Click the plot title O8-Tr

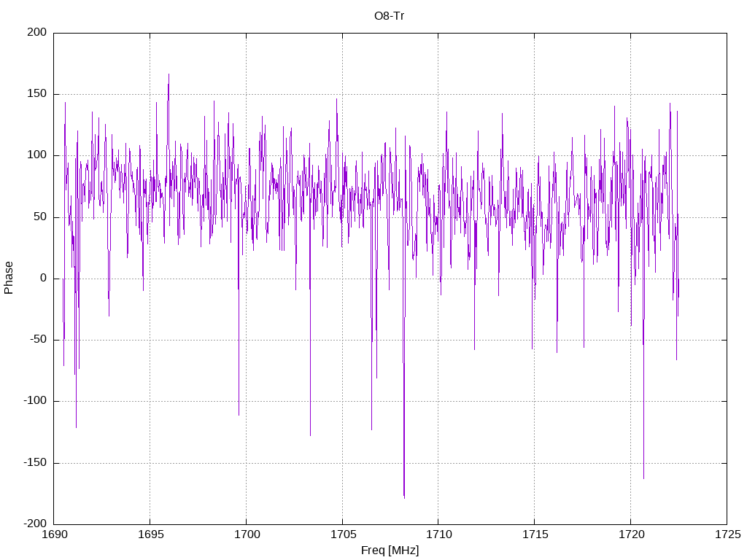click(x=389, y=16)
